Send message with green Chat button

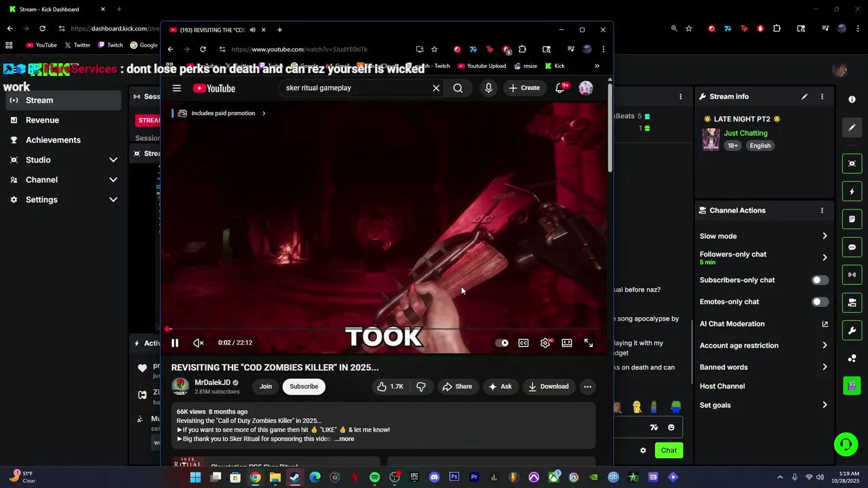pos(669,451)
